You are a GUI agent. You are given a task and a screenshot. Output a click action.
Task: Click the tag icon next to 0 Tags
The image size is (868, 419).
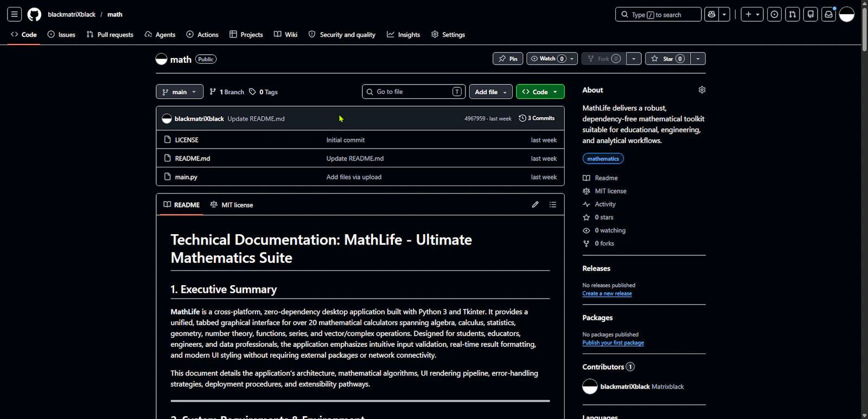[253, 92]
